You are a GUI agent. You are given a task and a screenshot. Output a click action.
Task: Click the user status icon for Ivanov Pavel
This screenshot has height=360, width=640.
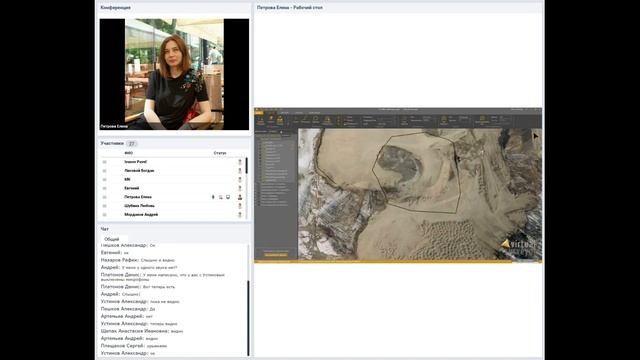pos(240,162)
